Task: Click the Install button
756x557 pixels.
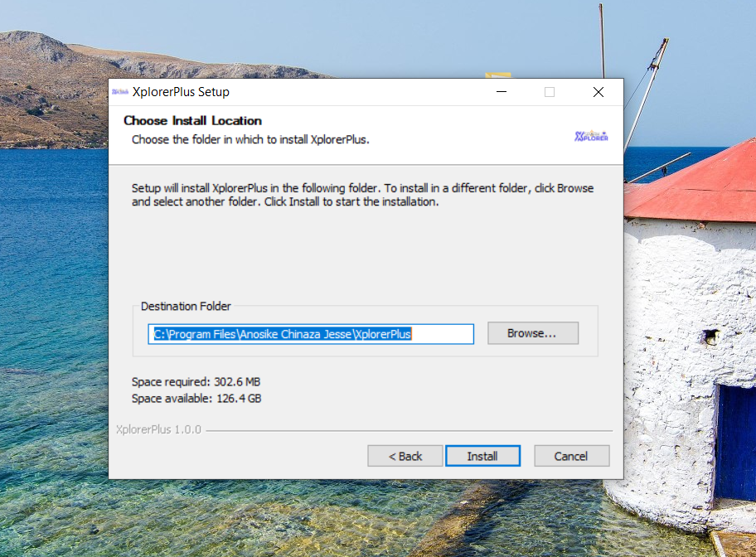Action: pos(482,456)
